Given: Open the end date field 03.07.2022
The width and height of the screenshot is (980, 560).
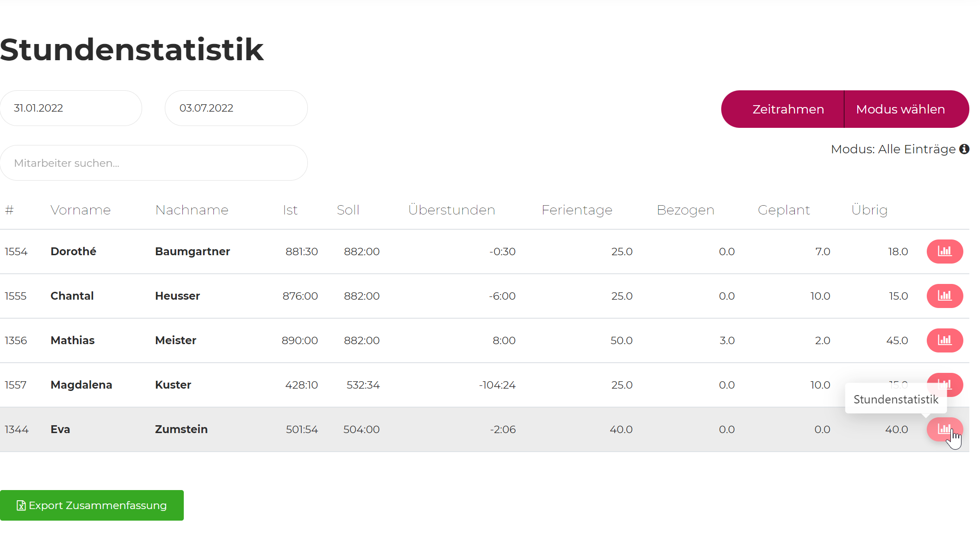Looking at the screenshot, I should coord(236,108).
